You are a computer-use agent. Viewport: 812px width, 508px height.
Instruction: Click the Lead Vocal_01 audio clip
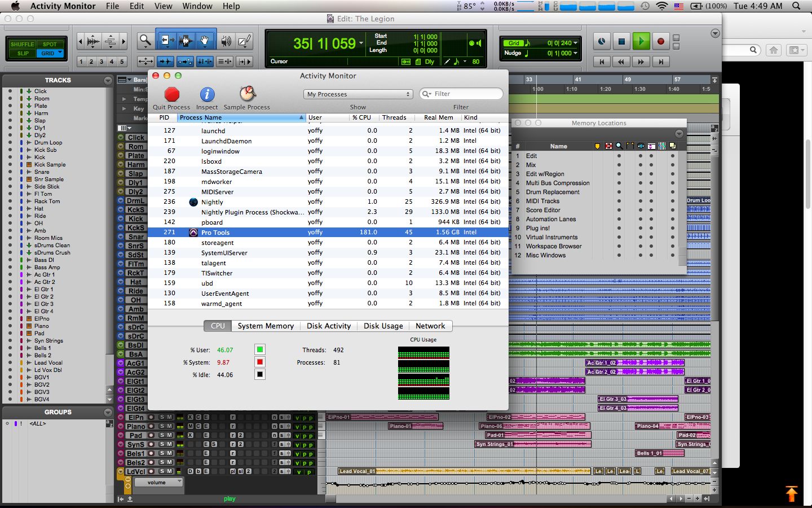(464, 471)
